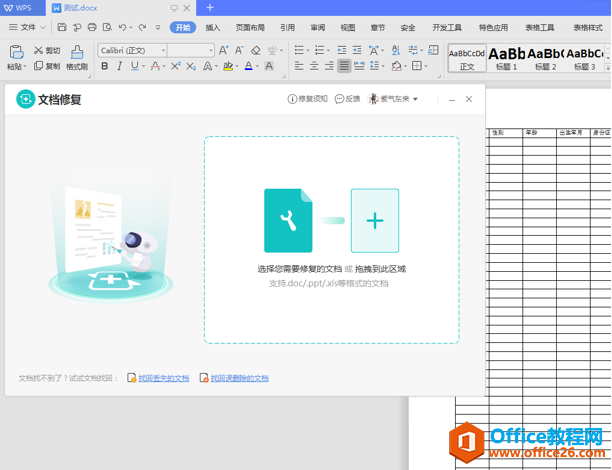Click the 出生年月 table header cell
This screenshot has width=612, height=470.
(573, 133)
